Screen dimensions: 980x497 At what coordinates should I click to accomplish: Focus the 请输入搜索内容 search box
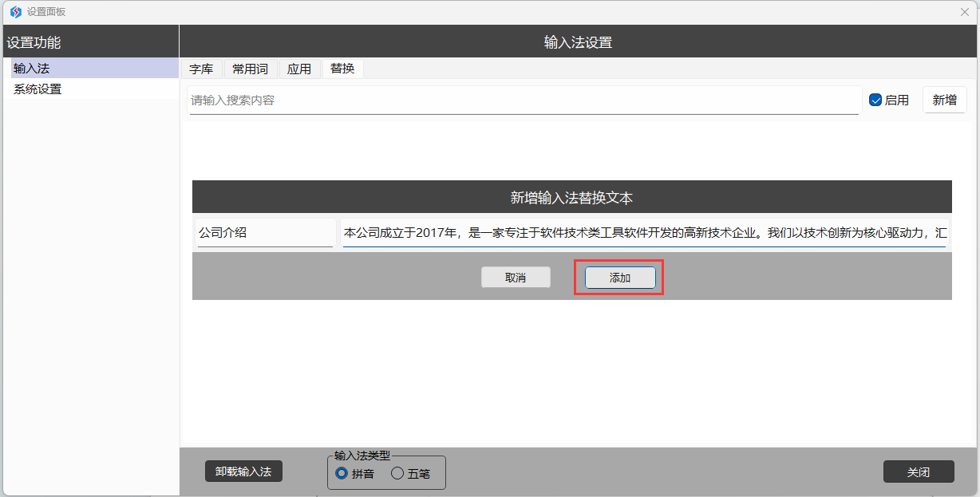click(x=524, y=101)
